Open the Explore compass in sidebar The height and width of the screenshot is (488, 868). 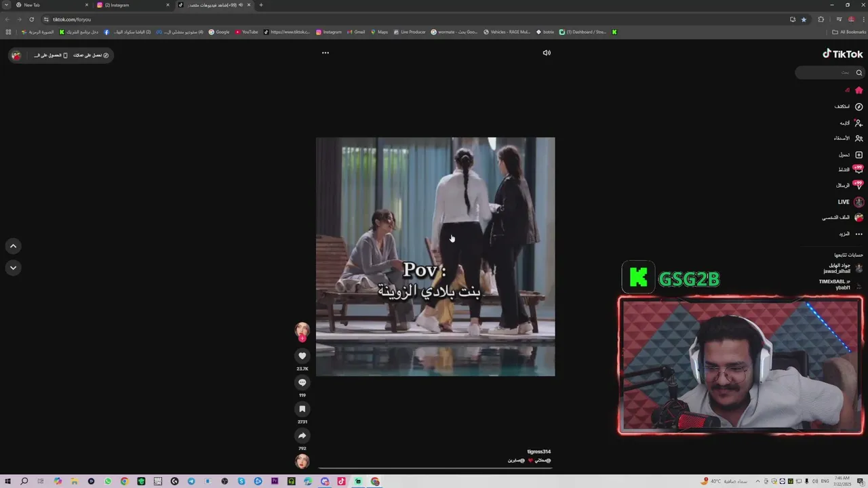pos(859,107)
